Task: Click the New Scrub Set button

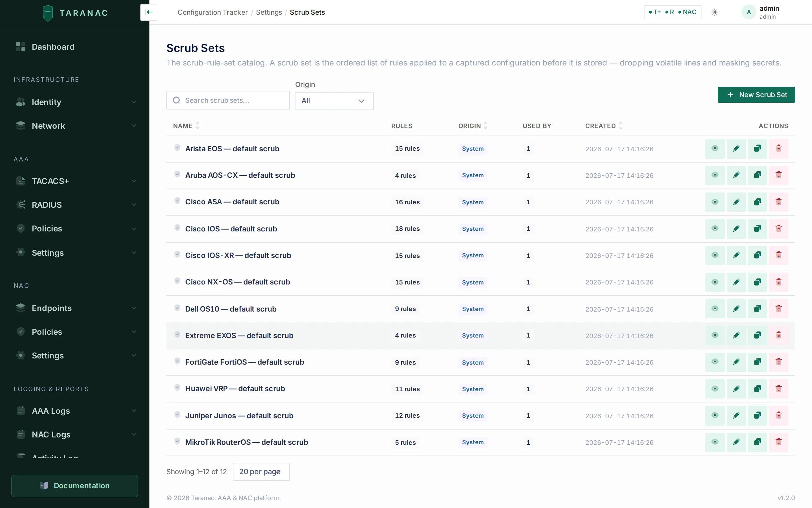Action: [x=756, y=95]
